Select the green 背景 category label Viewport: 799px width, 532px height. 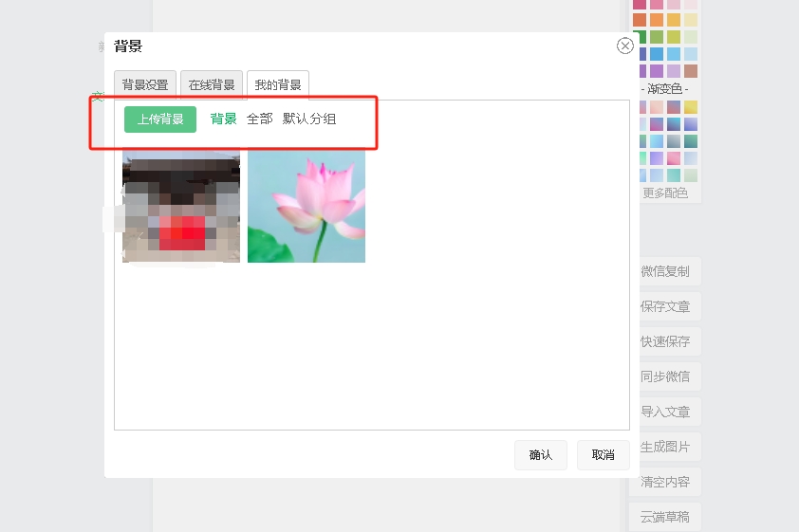[224, 119]
